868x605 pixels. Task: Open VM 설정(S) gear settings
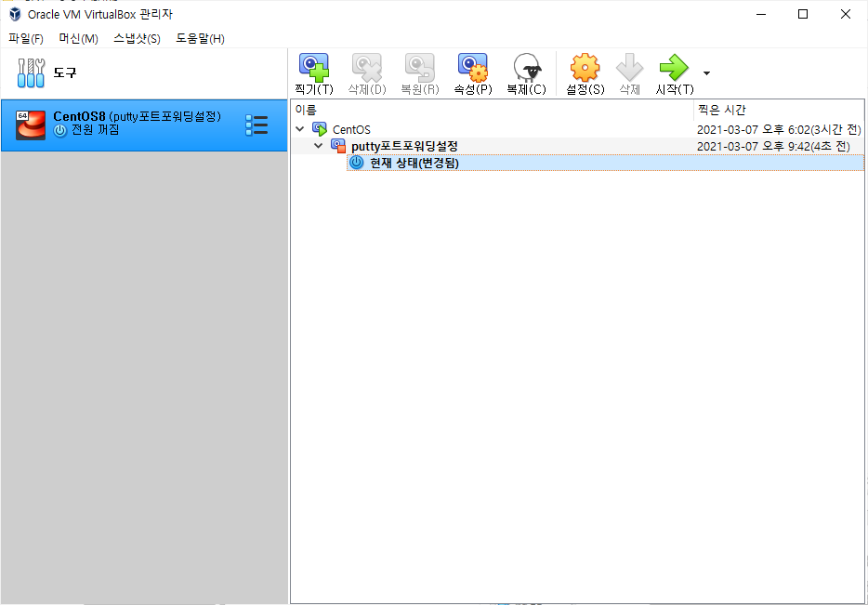point(585,73)
